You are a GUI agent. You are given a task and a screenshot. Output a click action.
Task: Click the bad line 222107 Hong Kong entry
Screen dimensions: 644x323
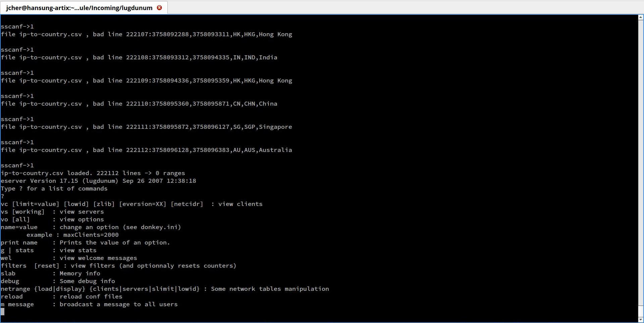click(146, 34)
